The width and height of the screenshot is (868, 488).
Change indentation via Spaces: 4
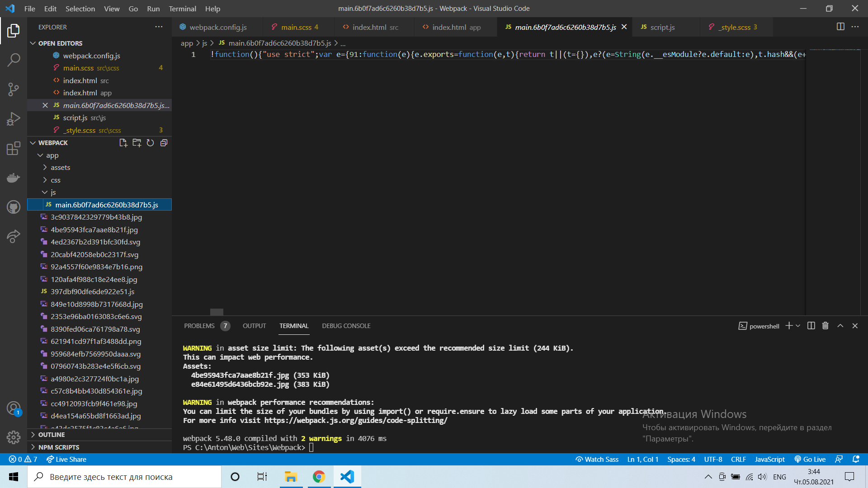[681, 459]
